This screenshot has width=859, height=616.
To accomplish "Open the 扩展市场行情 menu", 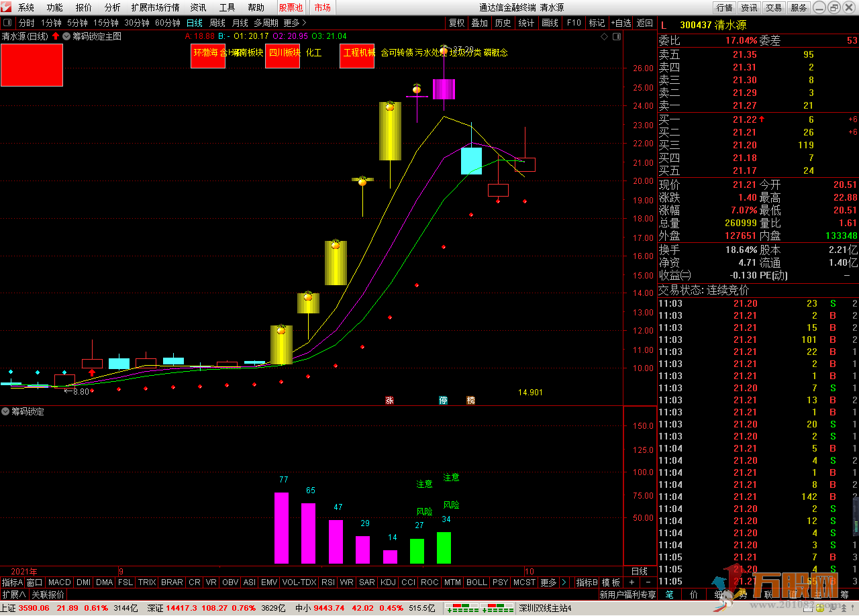I will tap(156, 8).
